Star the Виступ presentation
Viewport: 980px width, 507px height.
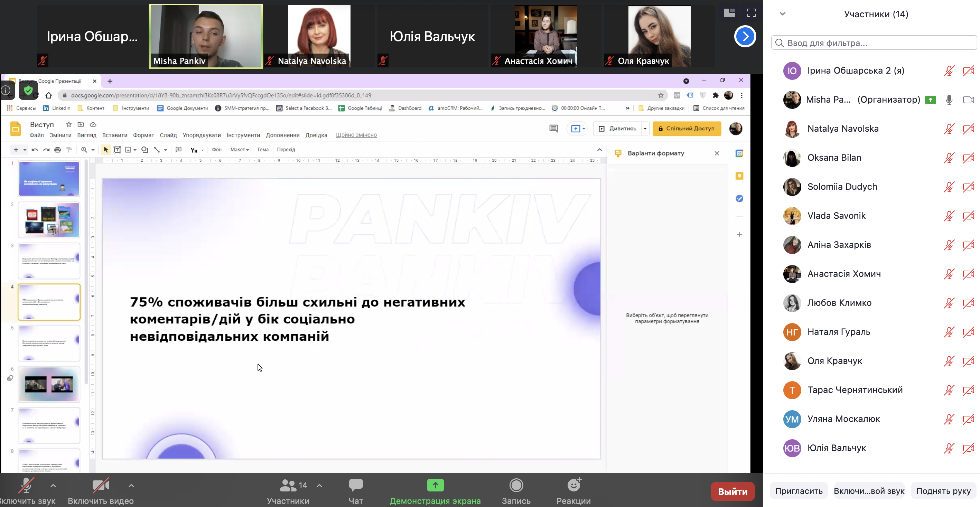click(68, 124)
